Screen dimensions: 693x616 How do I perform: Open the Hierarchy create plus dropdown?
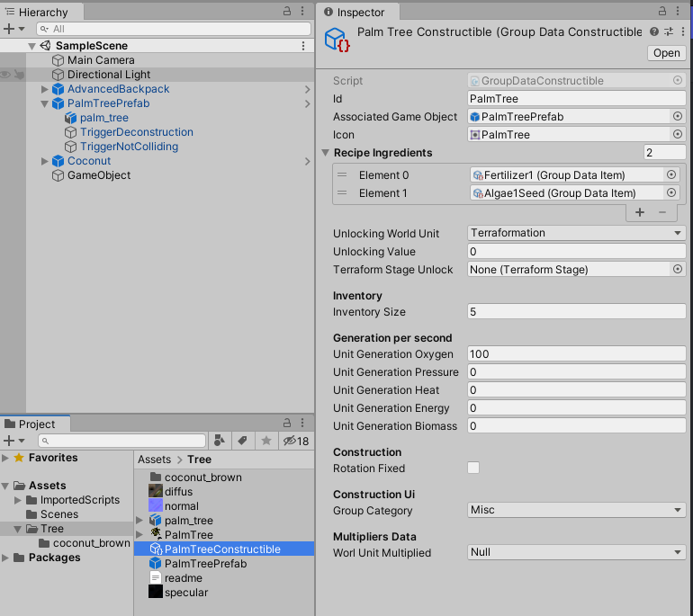pos(13,29)
